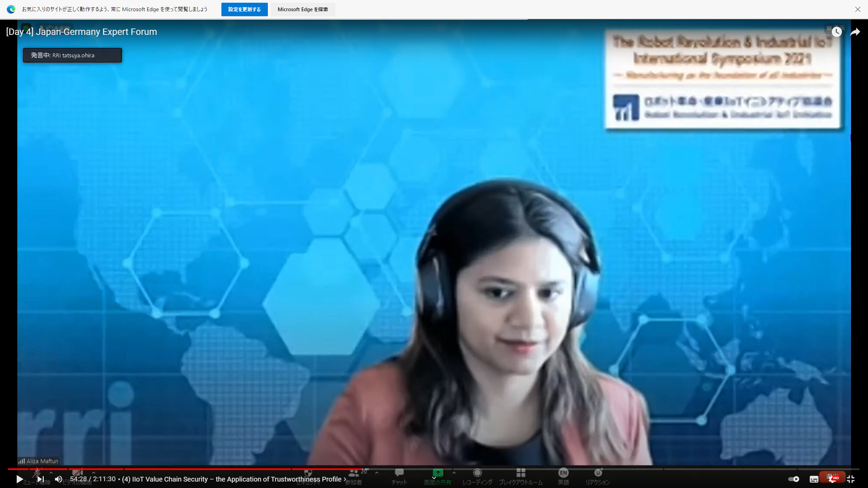Toggle the autoplay switch
Image resolution: width=868 pixels, height=488 pixels.
click(794, 479)
